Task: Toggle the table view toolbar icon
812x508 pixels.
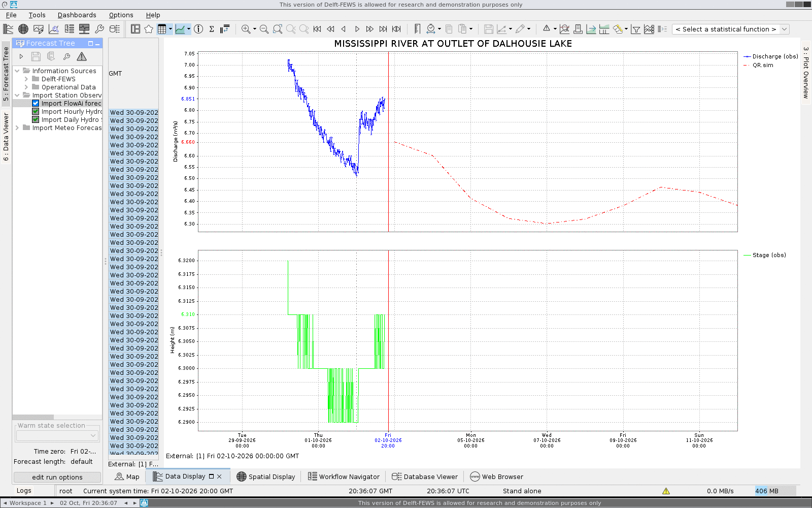Action: tap(162, 29)
